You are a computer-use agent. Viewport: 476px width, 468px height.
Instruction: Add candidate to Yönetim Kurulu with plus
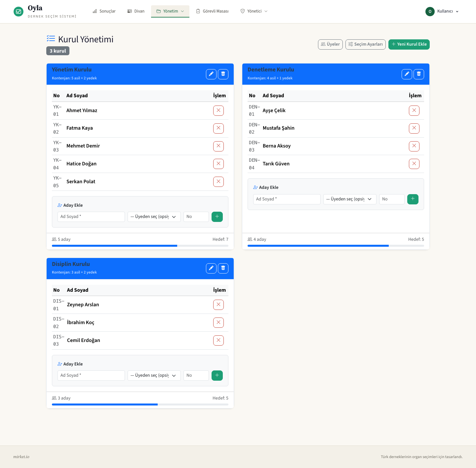click(217, 217)
